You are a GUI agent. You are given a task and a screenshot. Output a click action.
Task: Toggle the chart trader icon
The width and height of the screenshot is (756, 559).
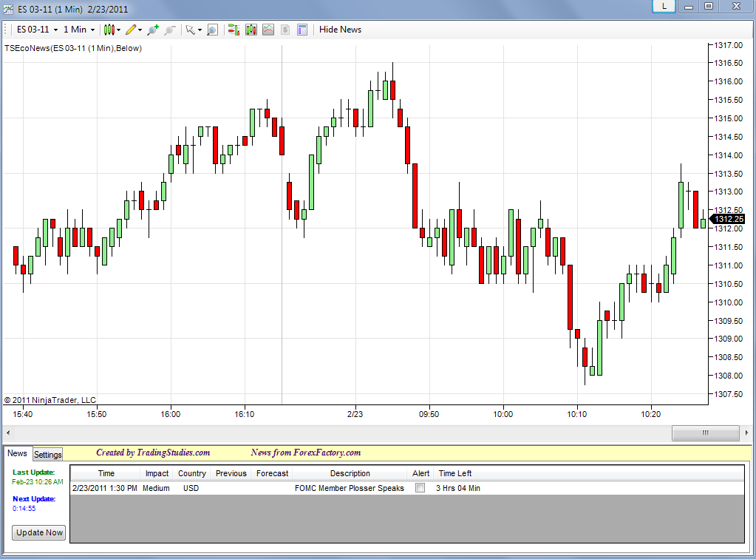(234, 30)
